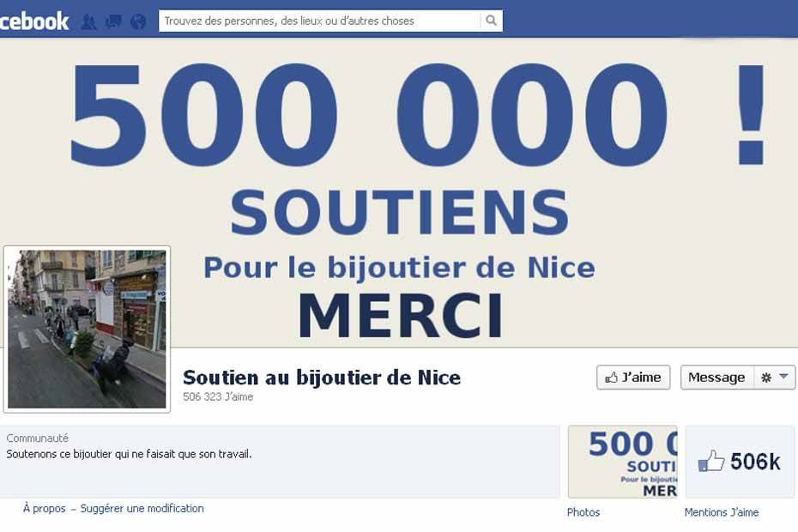Send a Message to the page

point(716,378)
